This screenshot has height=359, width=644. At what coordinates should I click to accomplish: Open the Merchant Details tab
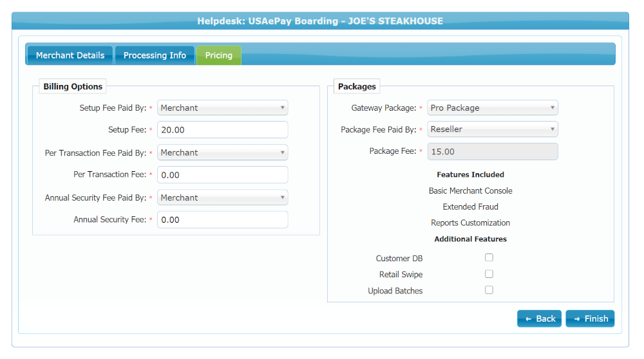coord(70,55)
